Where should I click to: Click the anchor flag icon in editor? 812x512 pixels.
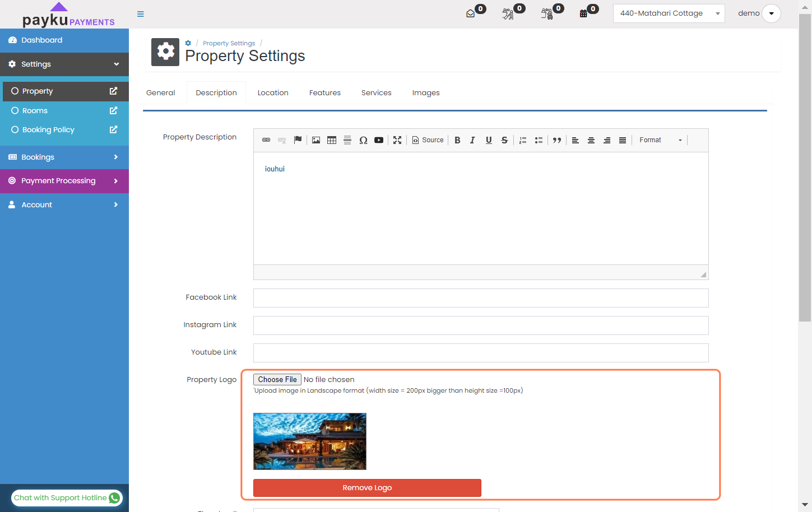pyautogui.click(x=298, y=140)
